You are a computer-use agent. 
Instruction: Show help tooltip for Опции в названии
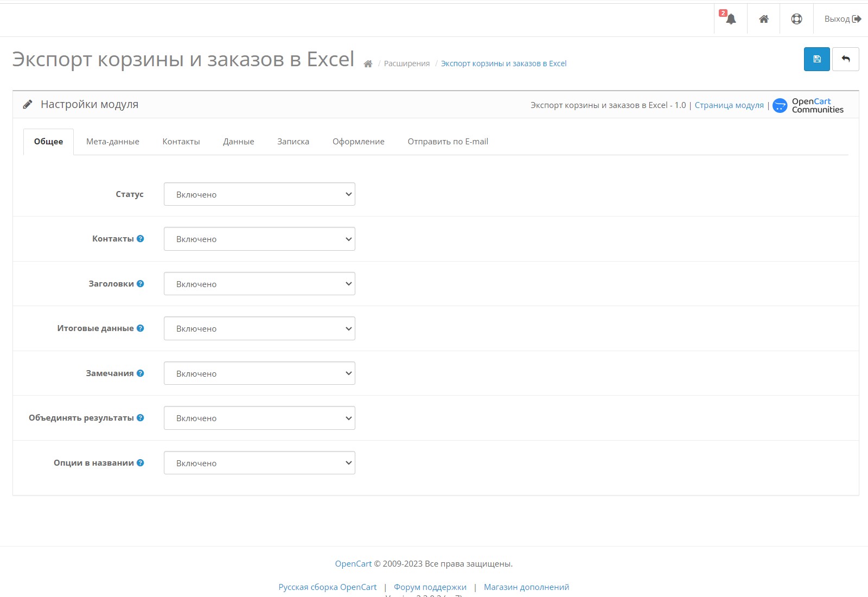141,463
